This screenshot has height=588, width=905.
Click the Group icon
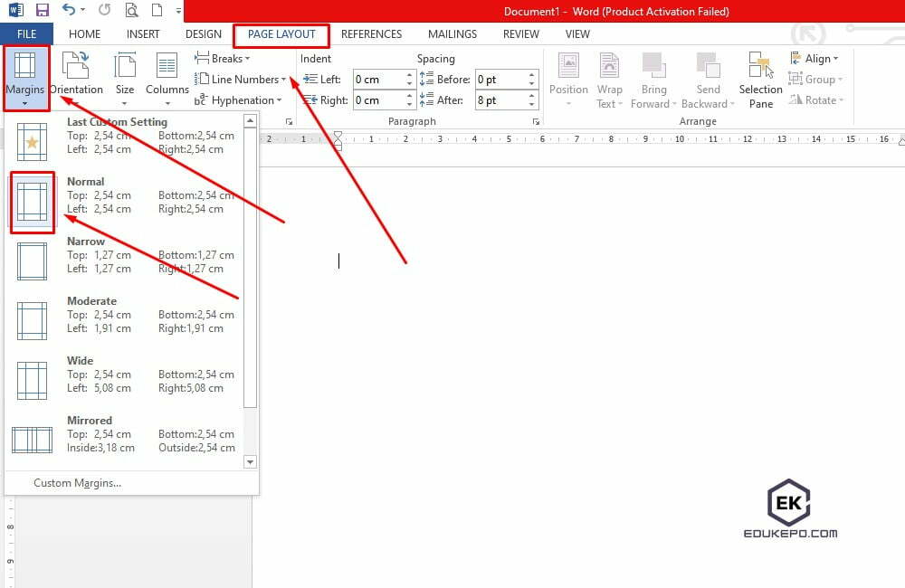[813, 80]
